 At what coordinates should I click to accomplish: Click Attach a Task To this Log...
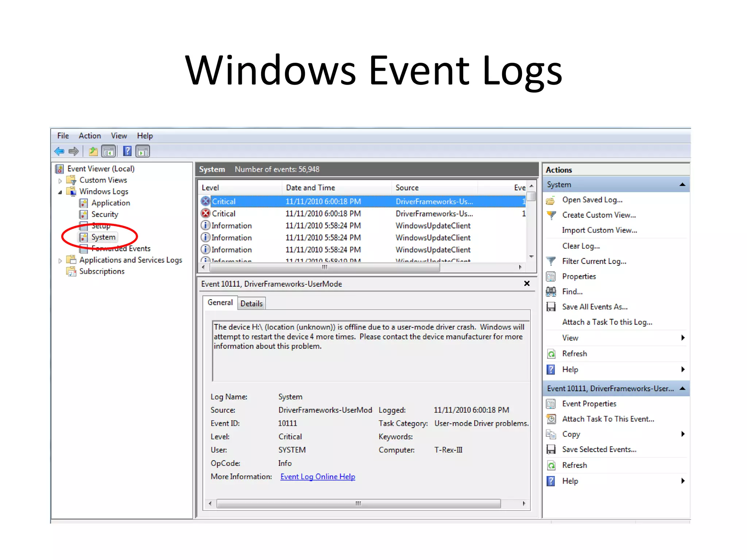click(x=607, y=322)
